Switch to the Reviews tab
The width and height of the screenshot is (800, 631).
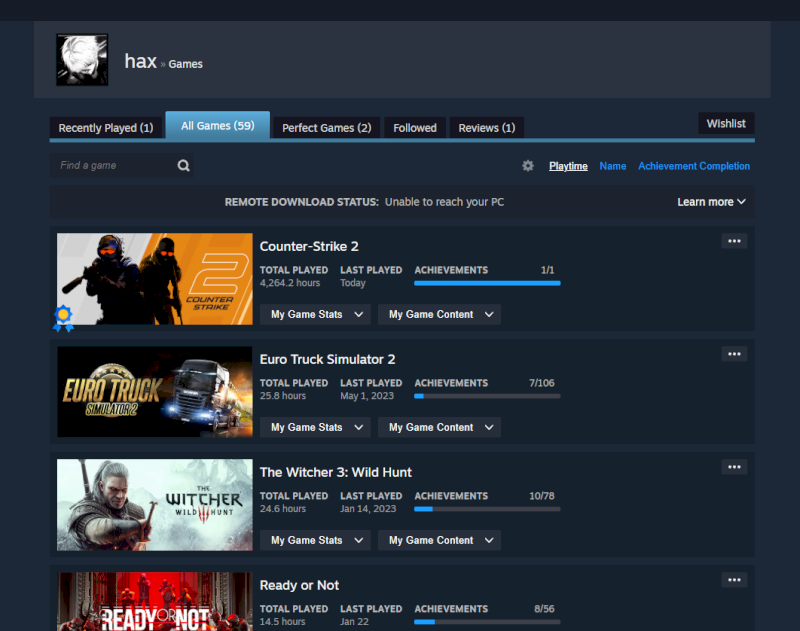pyautogui.click(x=486, y=128)
